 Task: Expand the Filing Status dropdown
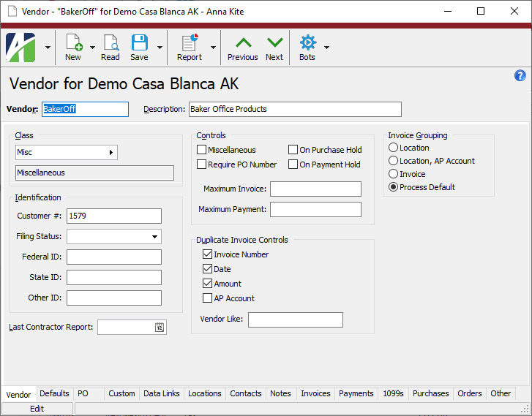[154, 237]
